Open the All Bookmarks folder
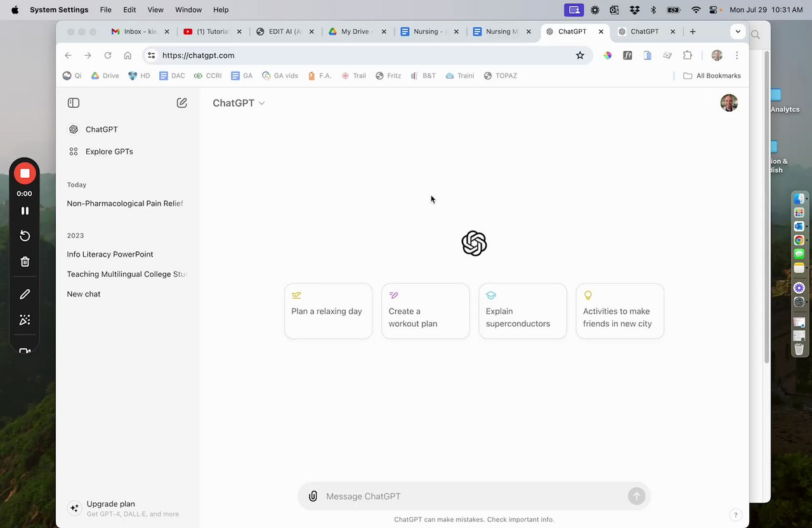812x528 pixels. [x=712, y=76]
